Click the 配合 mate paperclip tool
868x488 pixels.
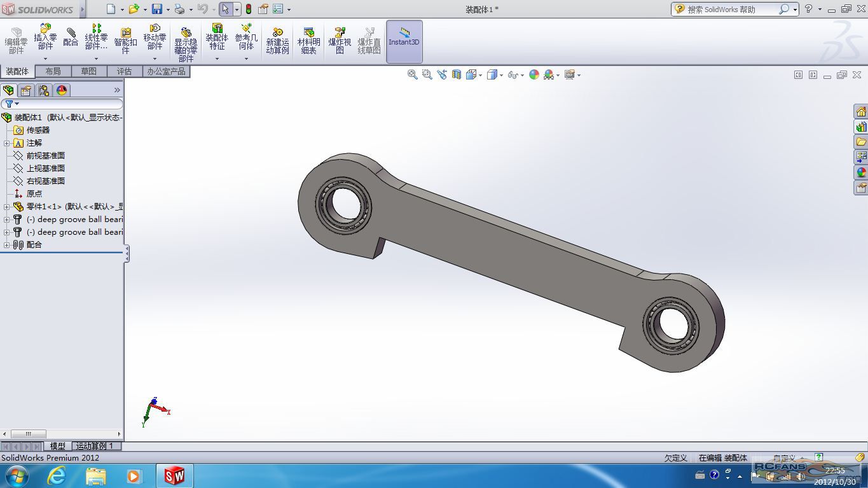(x=71, y=37)
